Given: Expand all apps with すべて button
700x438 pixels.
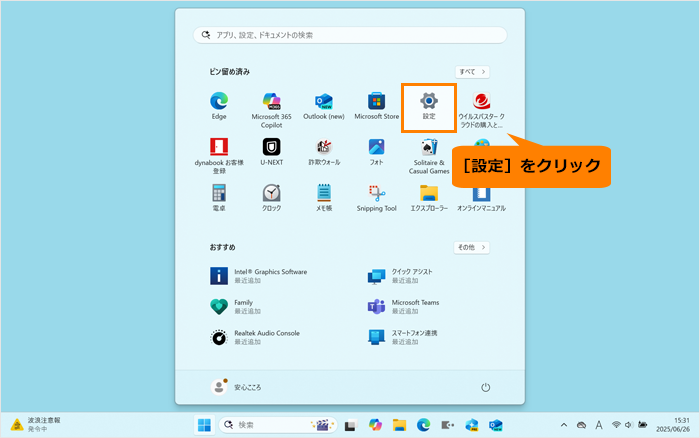Looking at the screenshot, I should [x=472, y=72].
